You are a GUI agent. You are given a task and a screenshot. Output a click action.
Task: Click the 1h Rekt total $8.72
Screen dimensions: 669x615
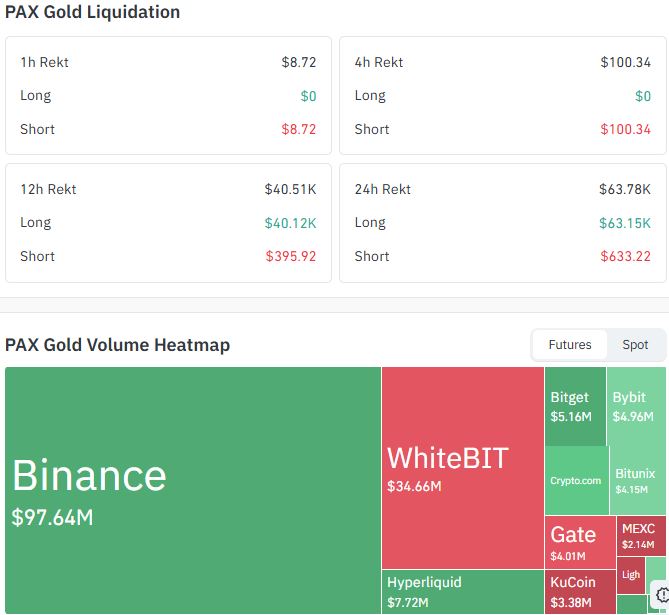[x=299, y=62]
